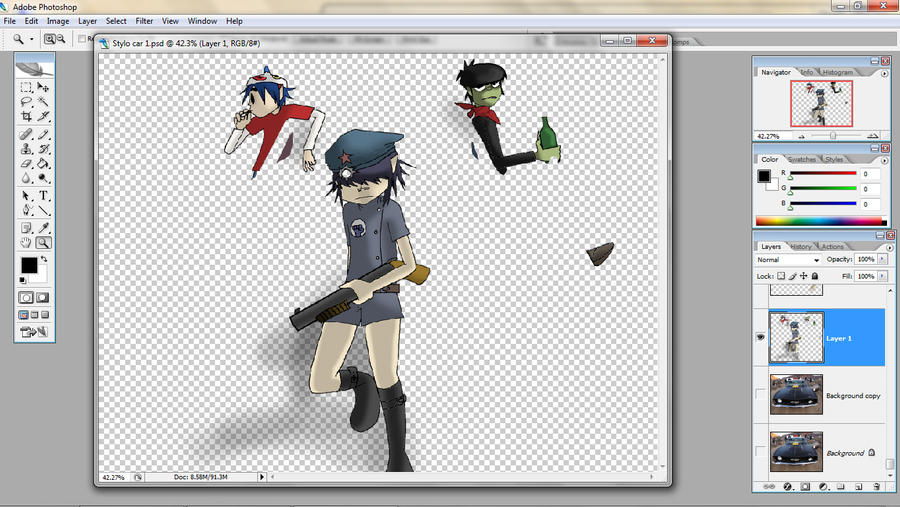Select the Rectangular Marquee tool
The width and height of the screenshot is (900, 507).
tap(26, 87)
